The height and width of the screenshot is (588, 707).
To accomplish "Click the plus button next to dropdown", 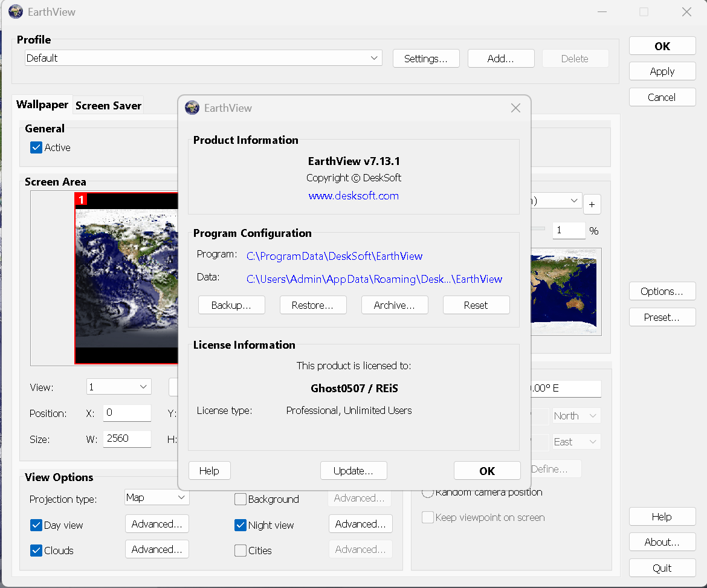I will (592, 204).
